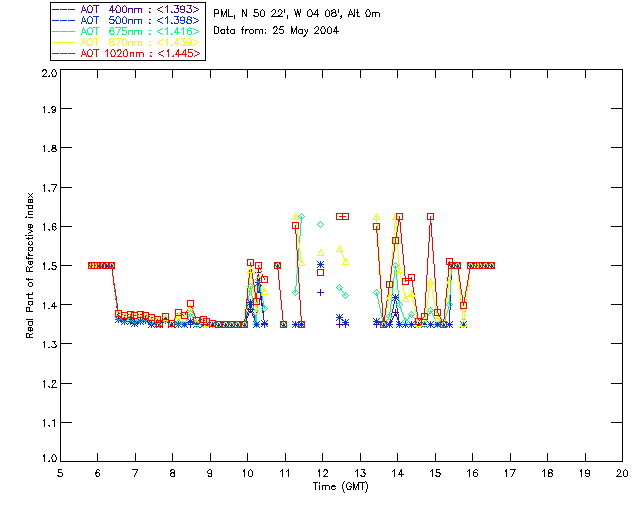Click the x-axis label 8
Image resolution: width=640 pixels, height=512 pixels.
click(x=173, y=473)
